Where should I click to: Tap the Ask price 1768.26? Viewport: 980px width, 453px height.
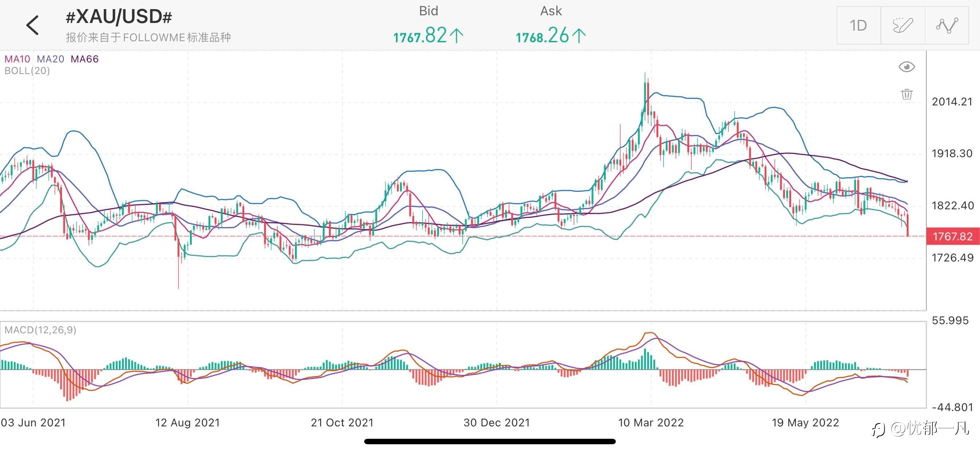(x=551, y=36)
